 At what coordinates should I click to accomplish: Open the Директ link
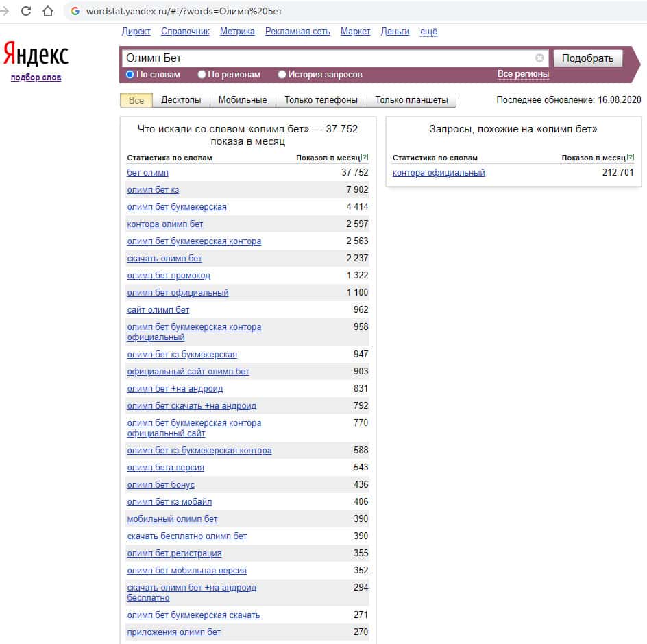click(x=136, y=32)
